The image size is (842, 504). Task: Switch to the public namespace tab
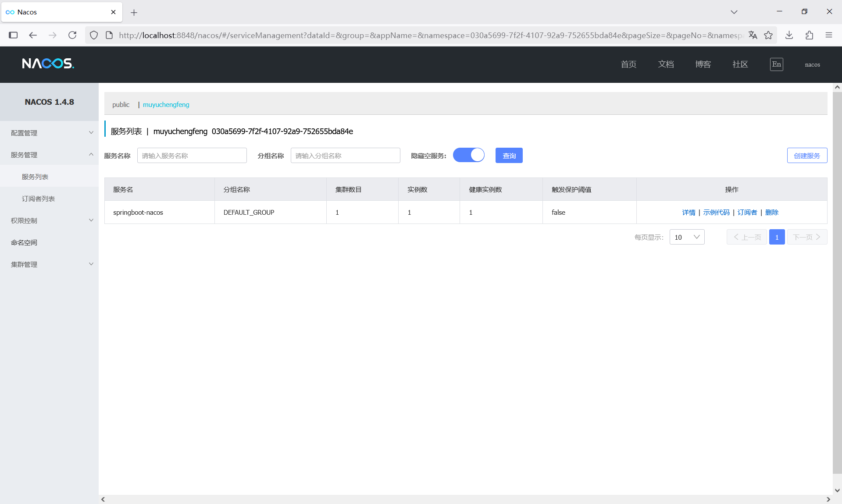tap(121, 104)
